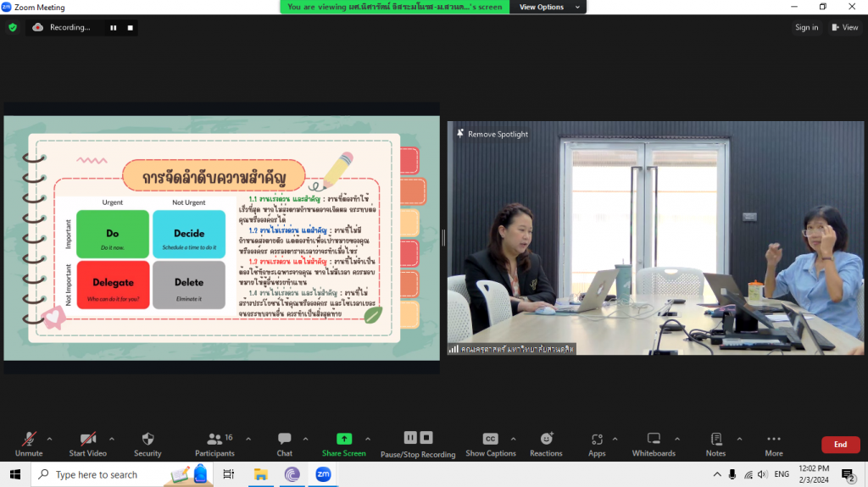The height and width of the screenshot is (487, 868).
Task: Pause the recording from the top indicator
Action: click(113, 27)
